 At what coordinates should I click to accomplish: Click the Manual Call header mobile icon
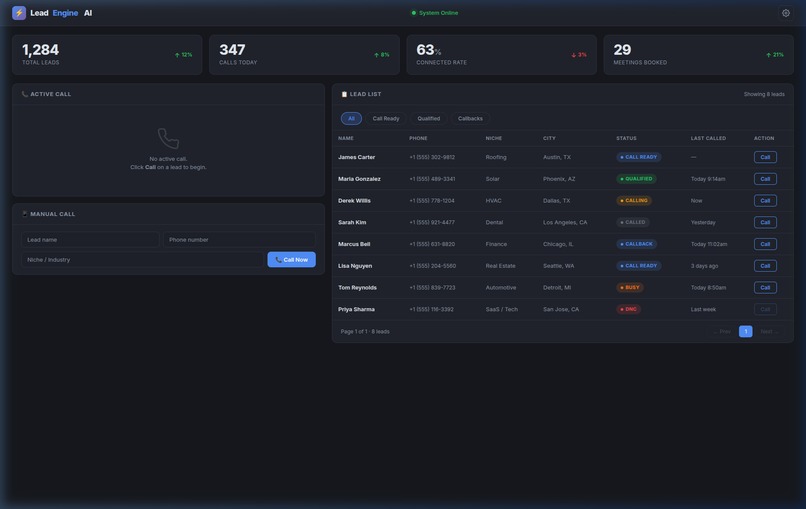click(25, 214)
